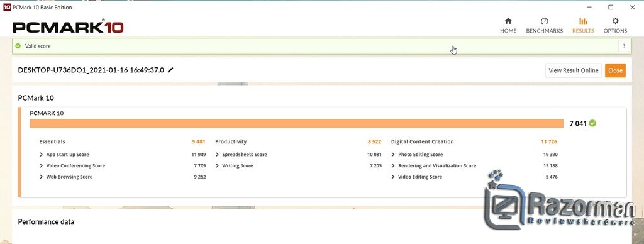Close the result with orange Close button

(615, 70)
